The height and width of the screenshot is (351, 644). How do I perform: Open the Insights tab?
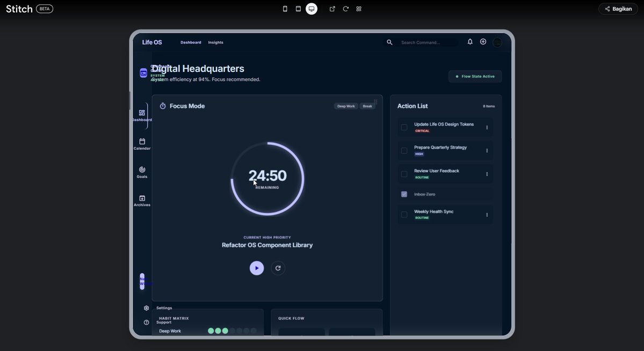tap(215, 42)
